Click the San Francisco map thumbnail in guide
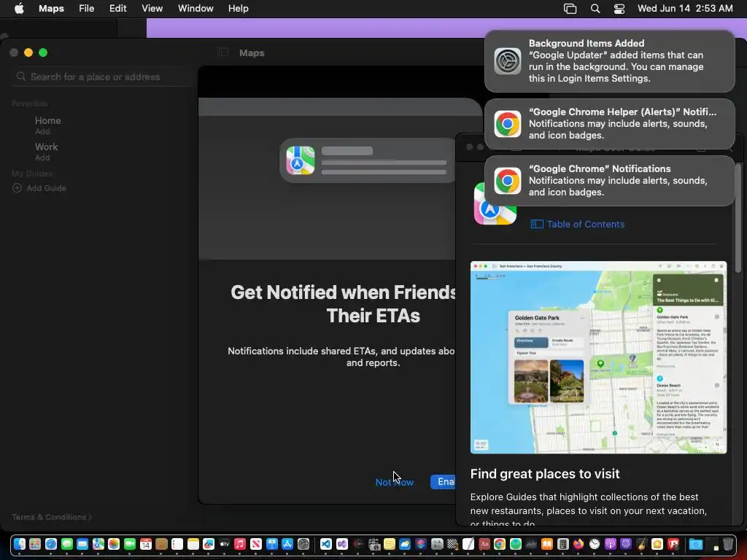 [598, 357]
